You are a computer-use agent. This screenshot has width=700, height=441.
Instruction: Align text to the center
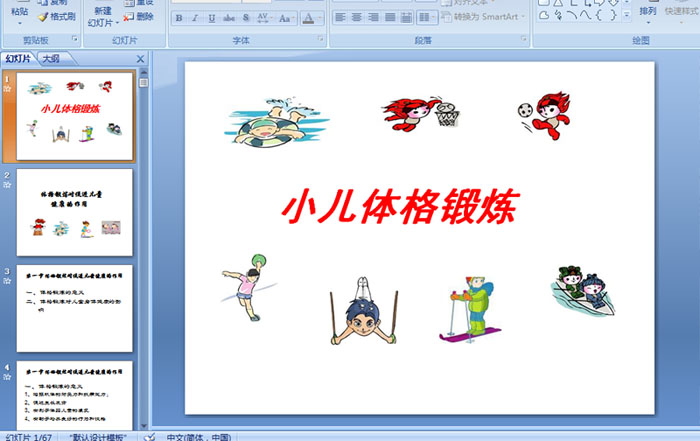tap(356, 18)
